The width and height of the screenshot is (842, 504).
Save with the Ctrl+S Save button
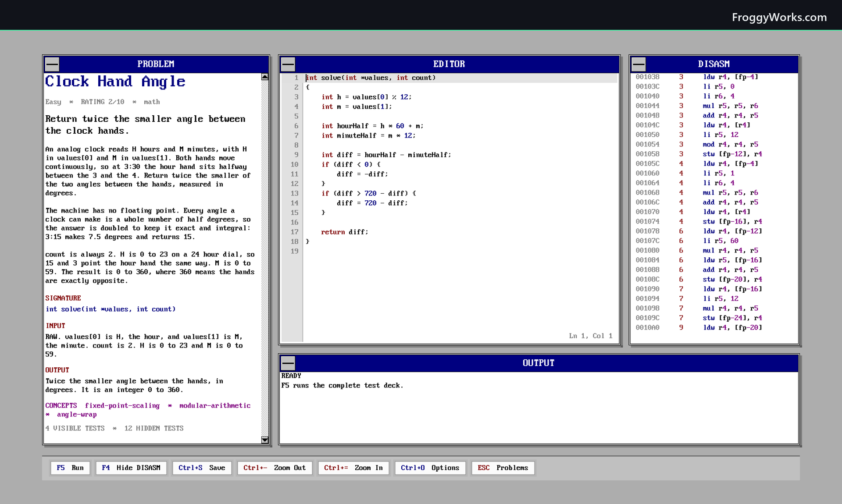coord(202,468)
